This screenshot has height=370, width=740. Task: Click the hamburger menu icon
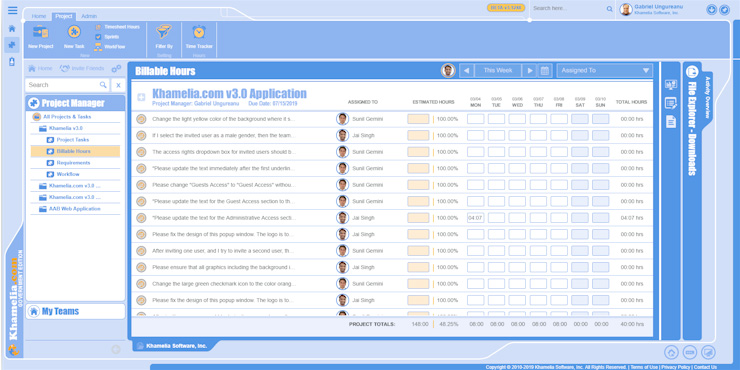[13, 10]
